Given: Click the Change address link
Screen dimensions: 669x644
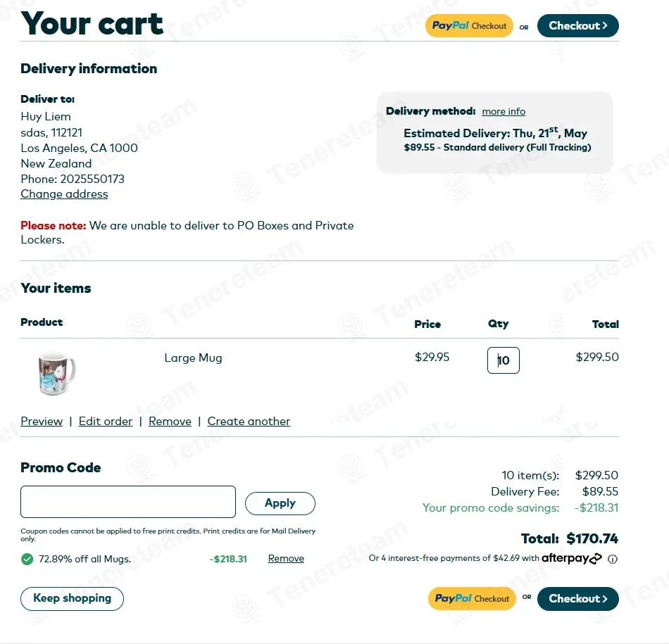Looking at the screenshot, I should click(64, 194).
